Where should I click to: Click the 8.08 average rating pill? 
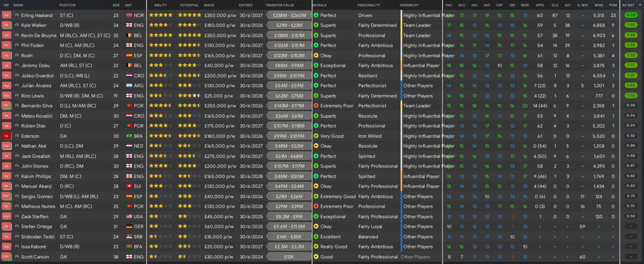[x=630, y=15]
